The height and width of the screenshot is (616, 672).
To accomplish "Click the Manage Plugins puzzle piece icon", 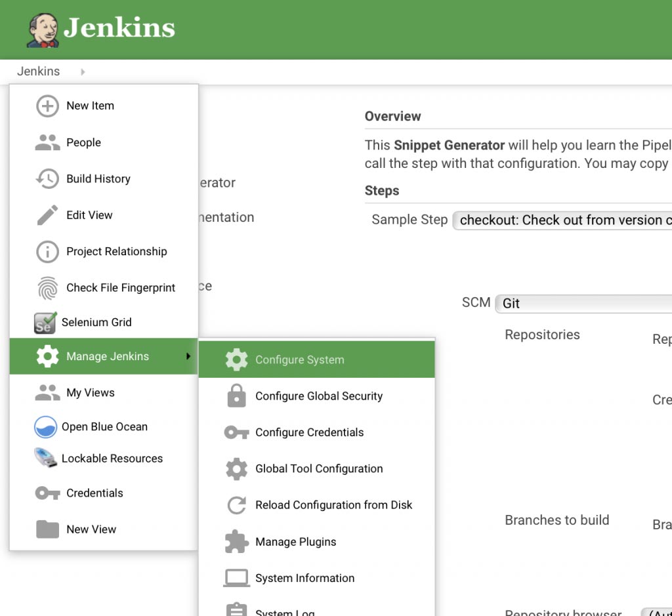I will click(x=236, y=541).
